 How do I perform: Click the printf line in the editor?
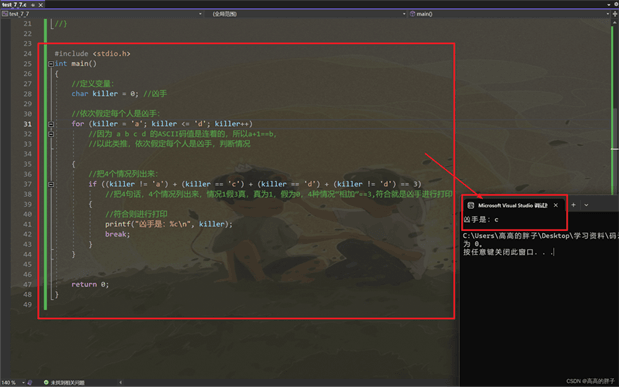pos(169,224)
